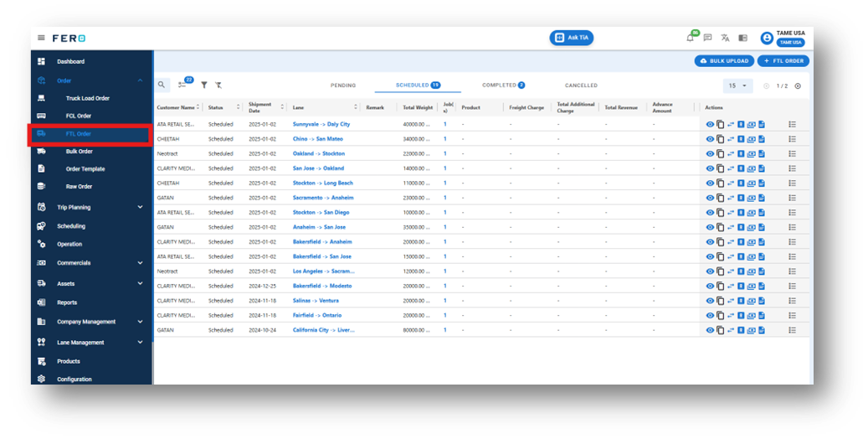Screen dimensions: 868x439
Task: Expand Trip Planning in the sidebar
Action: coord(140,207)
